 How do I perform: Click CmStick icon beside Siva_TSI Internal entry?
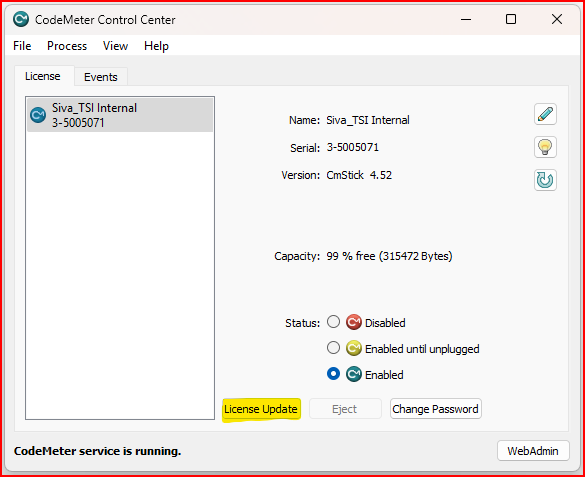[38, 115]
